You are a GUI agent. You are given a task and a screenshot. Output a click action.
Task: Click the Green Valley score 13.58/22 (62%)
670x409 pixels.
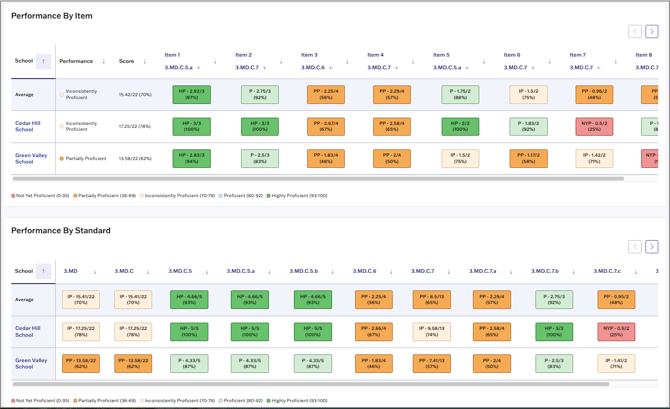pyautogui.click(x=135, y=159)
